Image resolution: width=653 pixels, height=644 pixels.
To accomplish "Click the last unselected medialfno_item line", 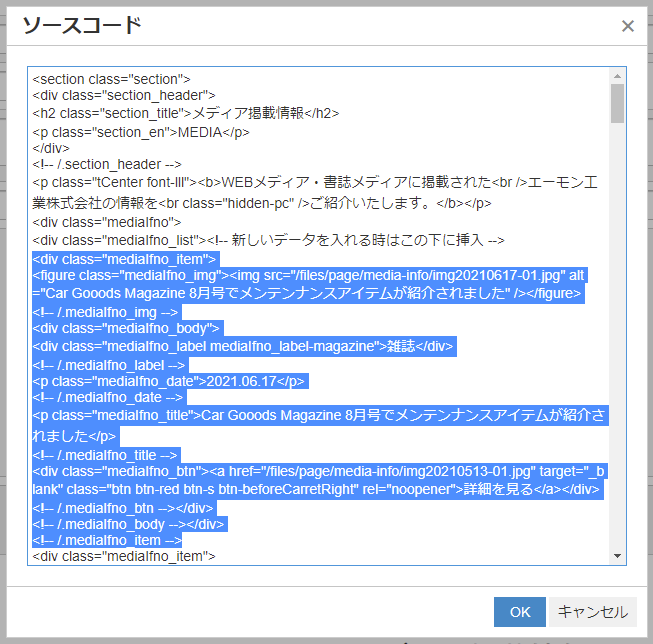I will click(124, 556).
